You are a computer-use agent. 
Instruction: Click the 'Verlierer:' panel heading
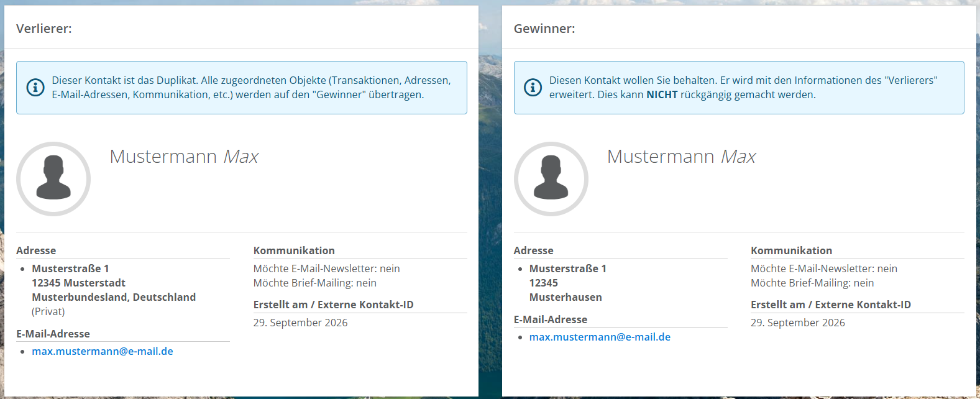(x=44, y=29)
